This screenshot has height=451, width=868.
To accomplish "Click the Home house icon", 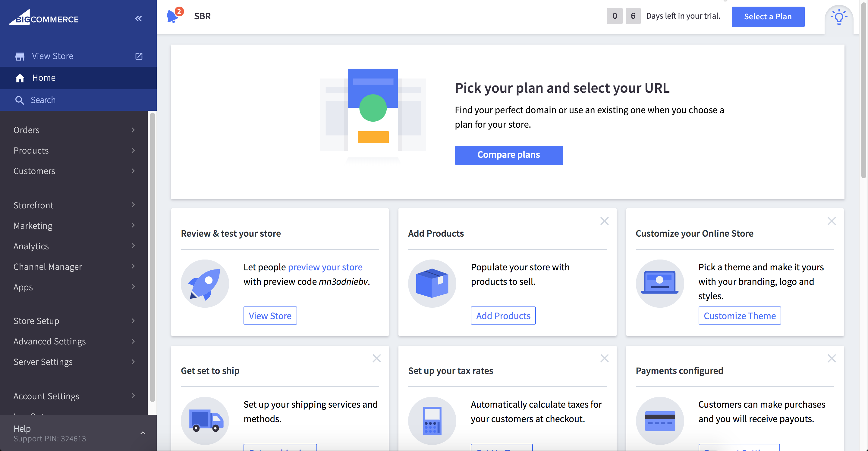I will pos(20,78).
